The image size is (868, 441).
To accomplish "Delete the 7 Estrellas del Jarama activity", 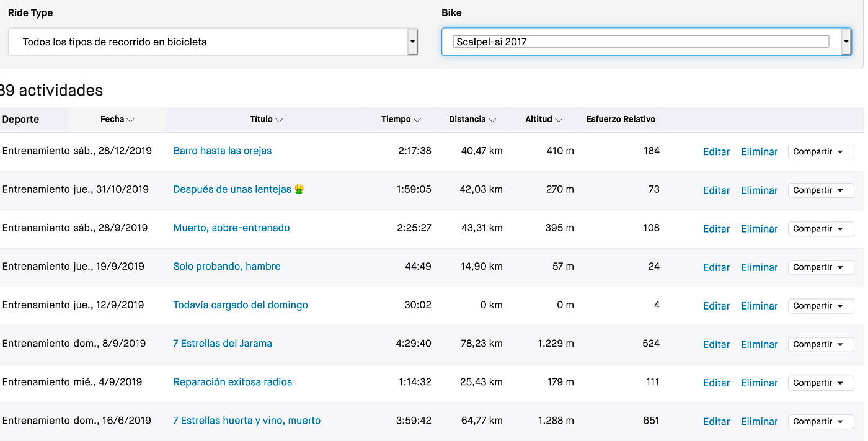I will [759, 344].
